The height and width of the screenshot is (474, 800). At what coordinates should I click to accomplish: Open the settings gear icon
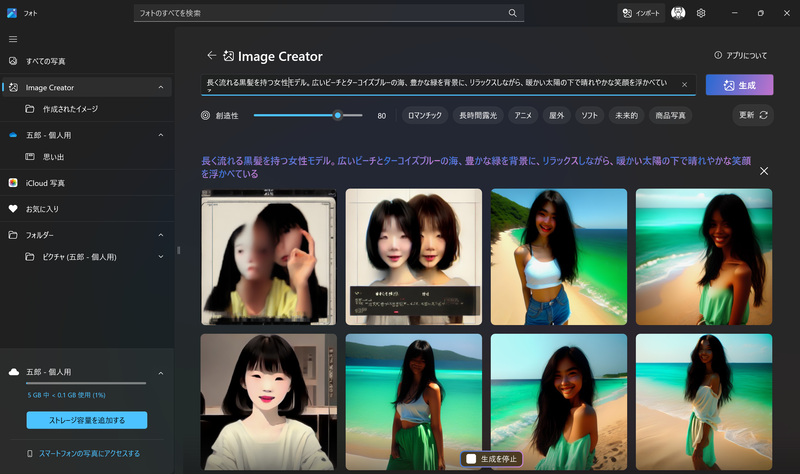(701, 13)
